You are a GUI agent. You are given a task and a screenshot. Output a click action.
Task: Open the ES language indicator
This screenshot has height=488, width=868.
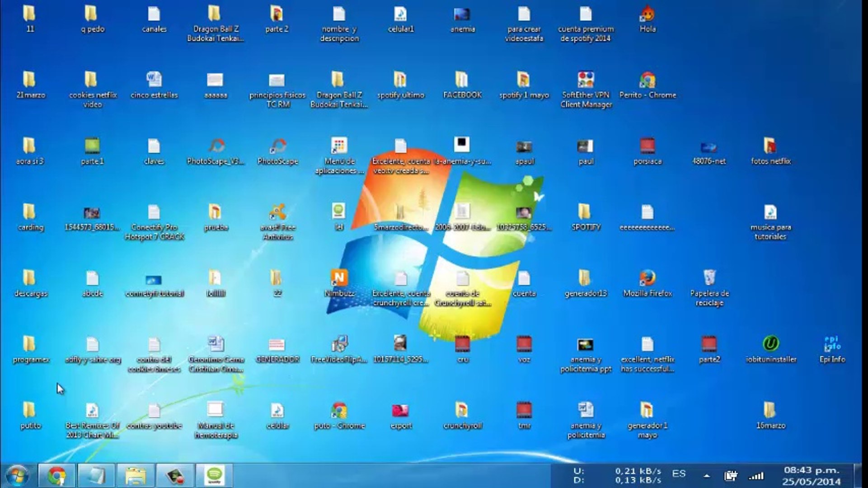(679, 474)
